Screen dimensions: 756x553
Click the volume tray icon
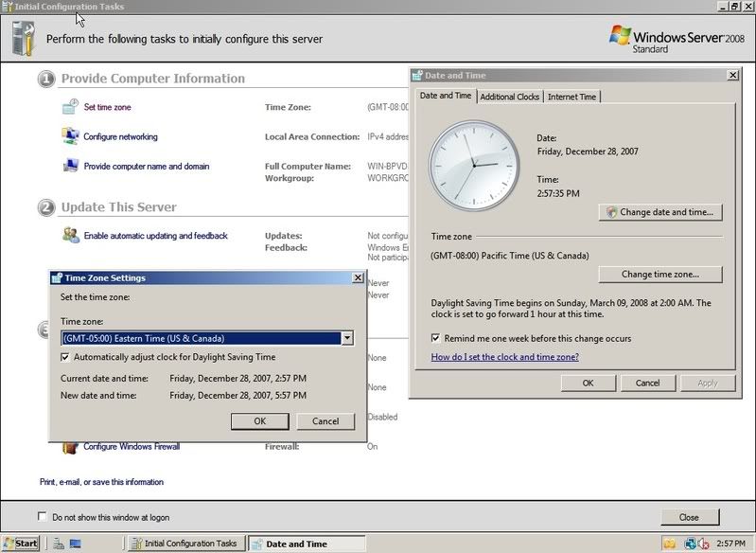click(703, 544)
